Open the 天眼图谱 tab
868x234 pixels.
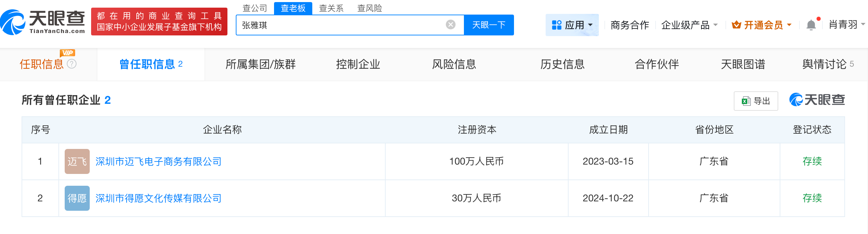(x=743, y=64)
